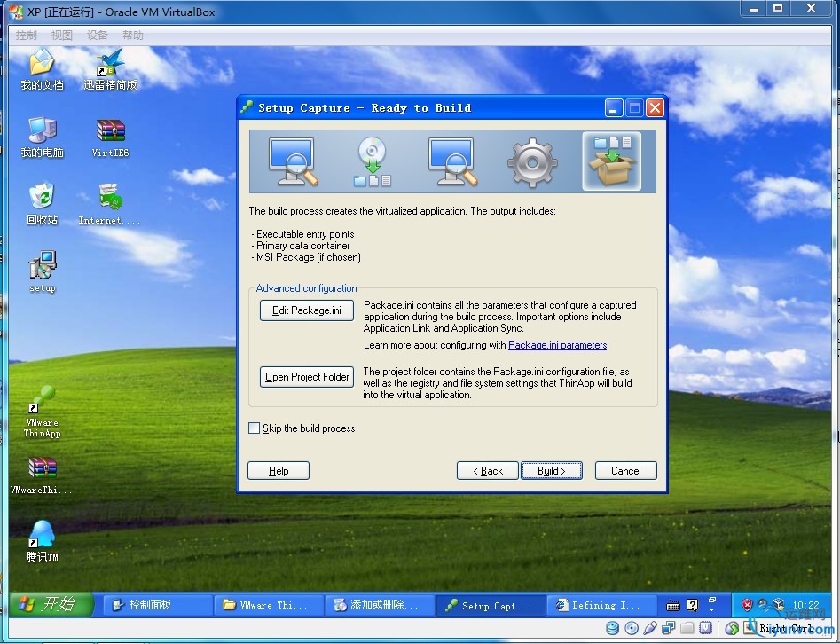Image resolution: width=840 pixels, height=644 pixels.
Task: Click the Help button
Action: point(278,470)
